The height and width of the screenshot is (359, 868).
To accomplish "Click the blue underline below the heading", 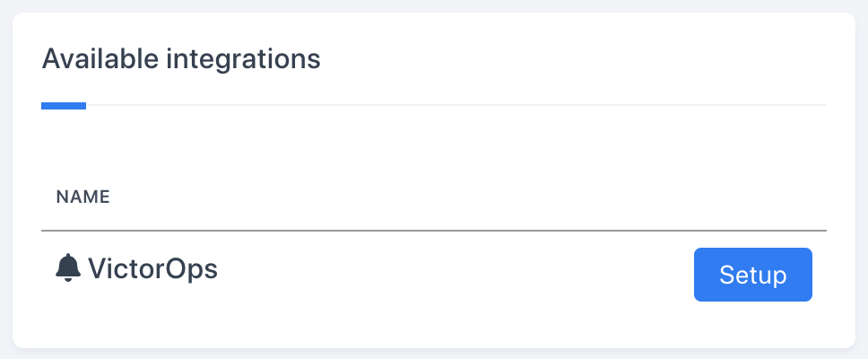I will (64, 106).
